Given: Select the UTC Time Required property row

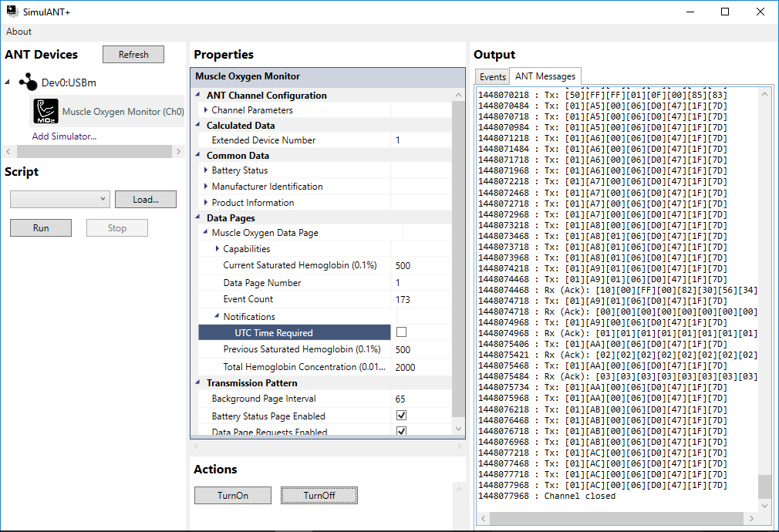Looking at the screenshot, I should coord(295,332).
